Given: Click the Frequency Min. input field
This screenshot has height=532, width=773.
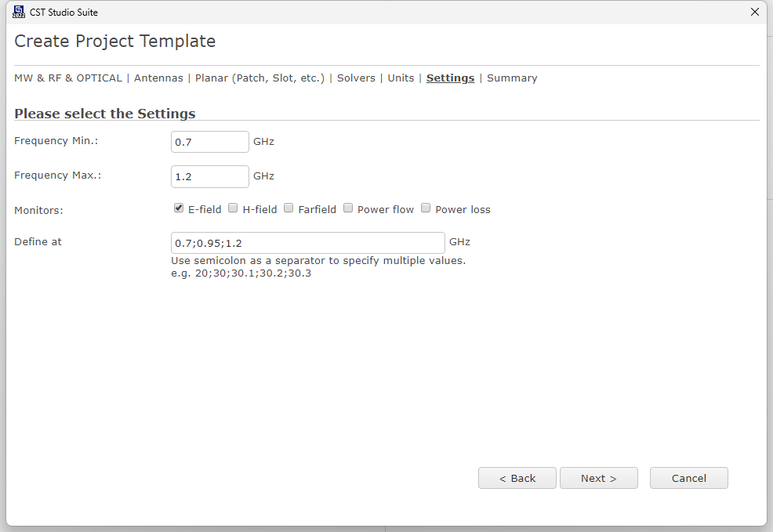Looking at the screenshot, I should [x=210, y=142].
